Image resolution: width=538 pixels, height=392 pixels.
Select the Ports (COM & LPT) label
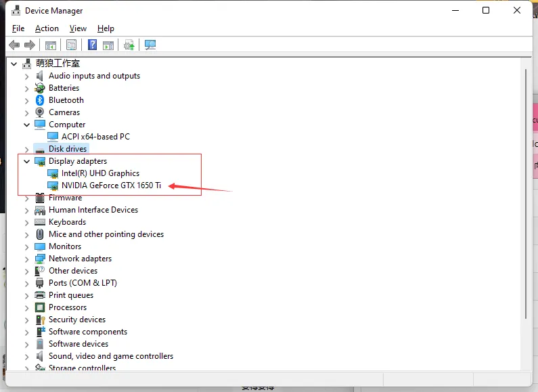coord(83,283)
